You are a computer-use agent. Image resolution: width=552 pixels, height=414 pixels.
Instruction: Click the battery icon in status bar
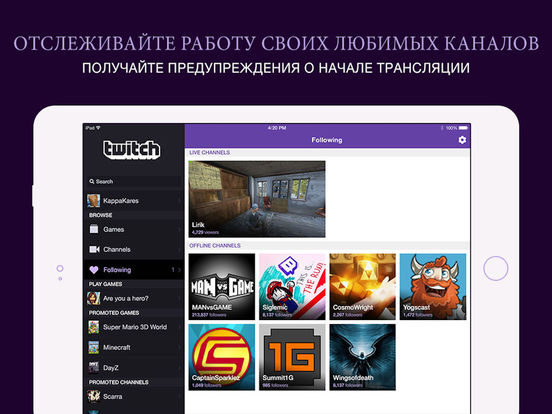click(463, 128)
